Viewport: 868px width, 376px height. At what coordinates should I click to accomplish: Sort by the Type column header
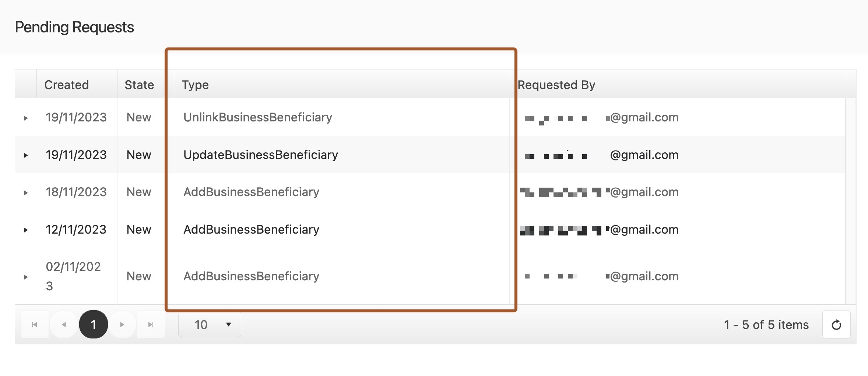(x=195, y=85)
